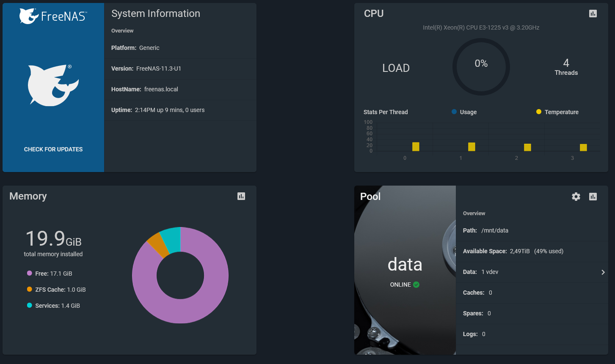This screenshot has width=615, height=364.
Task: Expand the Data vdev chevron arrow
Action: coord(603,272)
